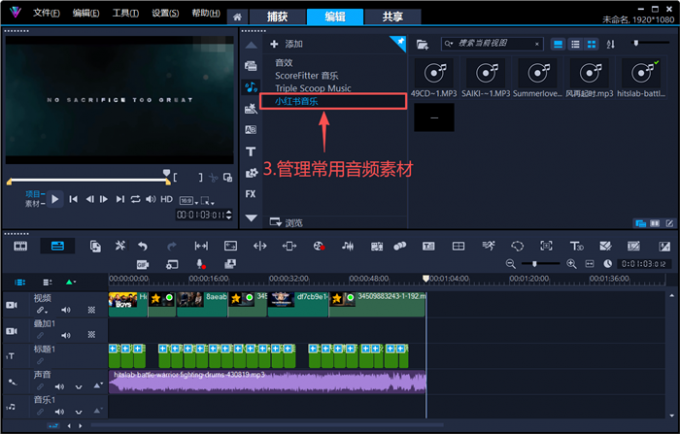Adjust preview system volume
This screenshot has width=680, height=434.
click(150, 199)
